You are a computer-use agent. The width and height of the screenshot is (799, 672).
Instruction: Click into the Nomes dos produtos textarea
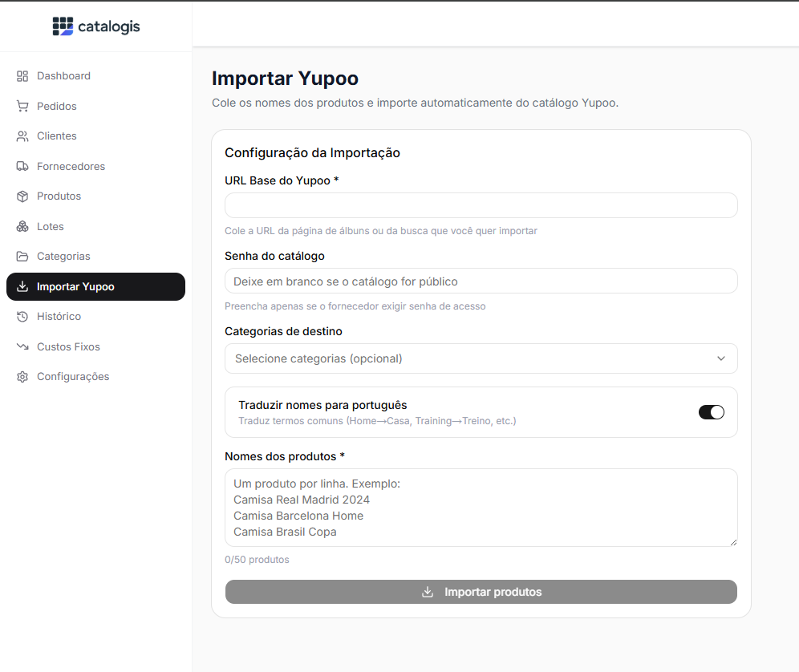[x=481, y=508]
